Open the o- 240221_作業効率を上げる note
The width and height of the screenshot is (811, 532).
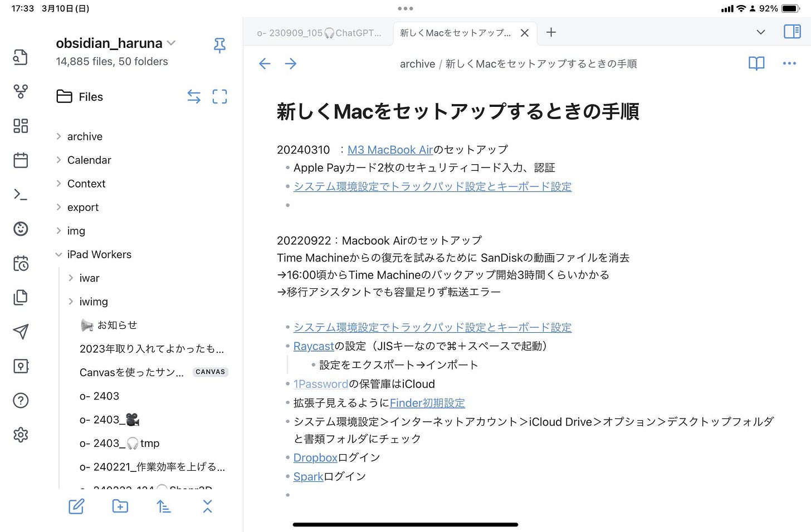(152, 467)
